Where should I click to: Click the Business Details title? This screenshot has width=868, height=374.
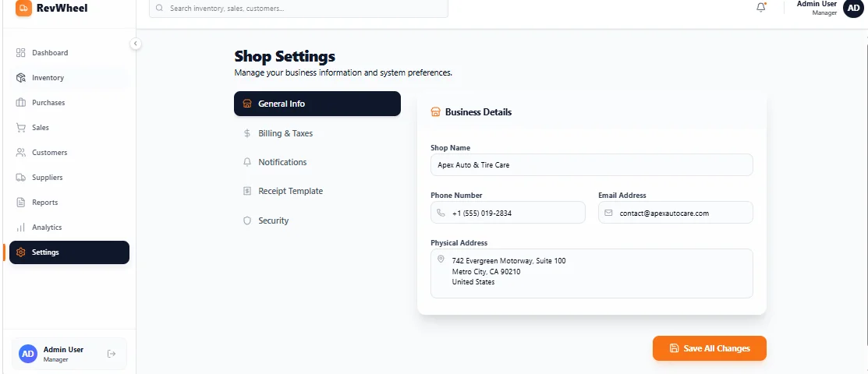click(x=478, y=111)
